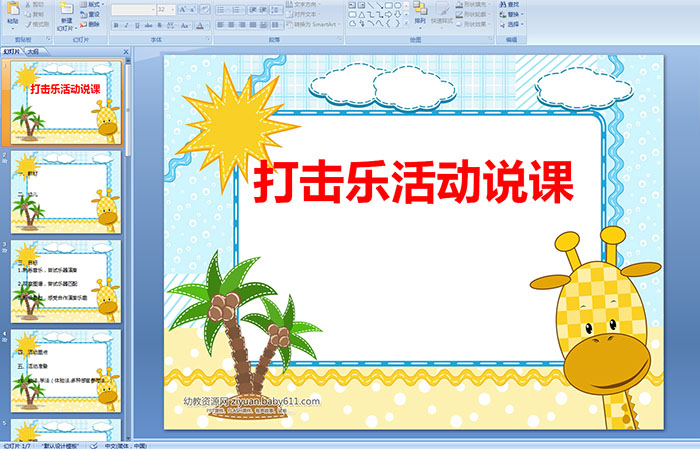Toggle Italic text formatting
Viewport: 700px width, 449px height.
(126, 25)
